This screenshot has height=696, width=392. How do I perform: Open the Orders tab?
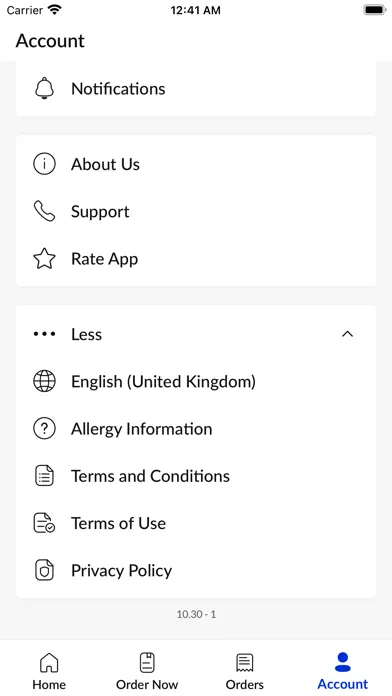coord(245,671)
